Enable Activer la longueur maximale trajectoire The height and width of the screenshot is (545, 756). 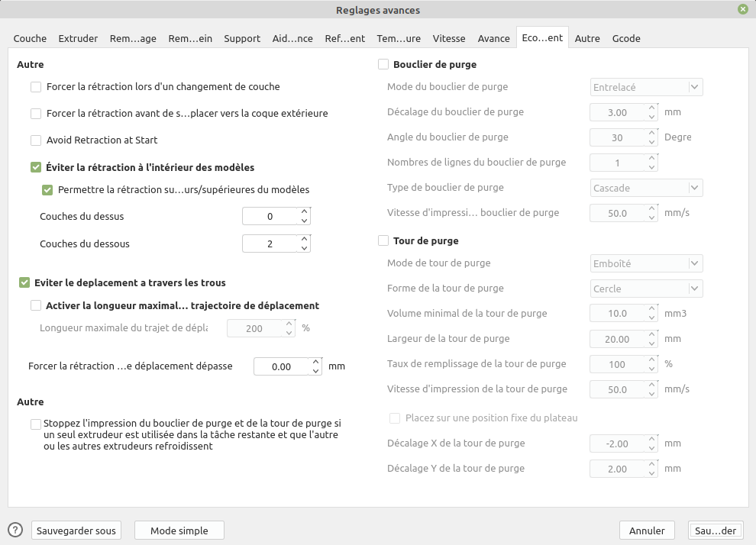tap(36, 305)
